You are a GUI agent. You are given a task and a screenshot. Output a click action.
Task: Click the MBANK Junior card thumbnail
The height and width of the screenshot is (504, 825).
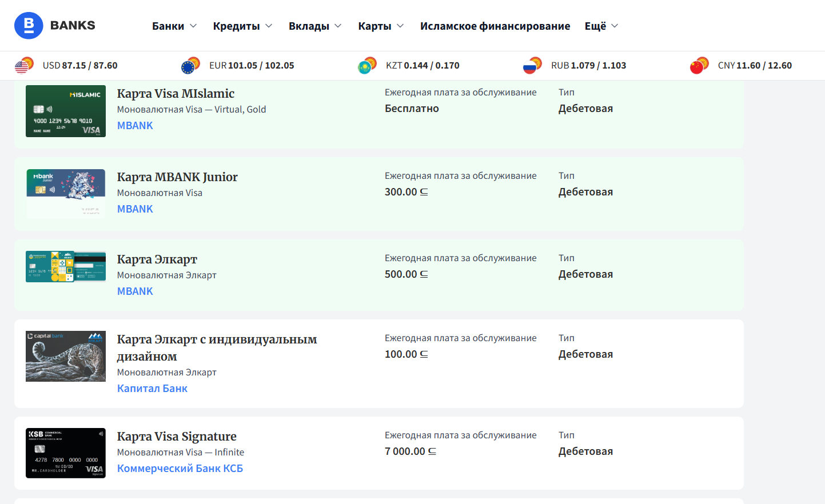tap(65, 193)
